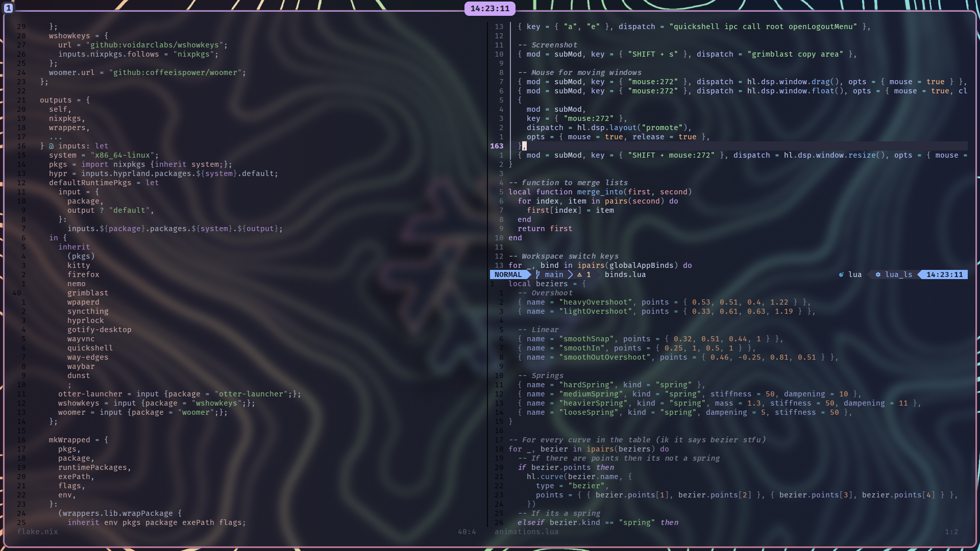Click the return first line
Image resolution: width=980 pixels, height=551 pixels.
coord(545,229)
